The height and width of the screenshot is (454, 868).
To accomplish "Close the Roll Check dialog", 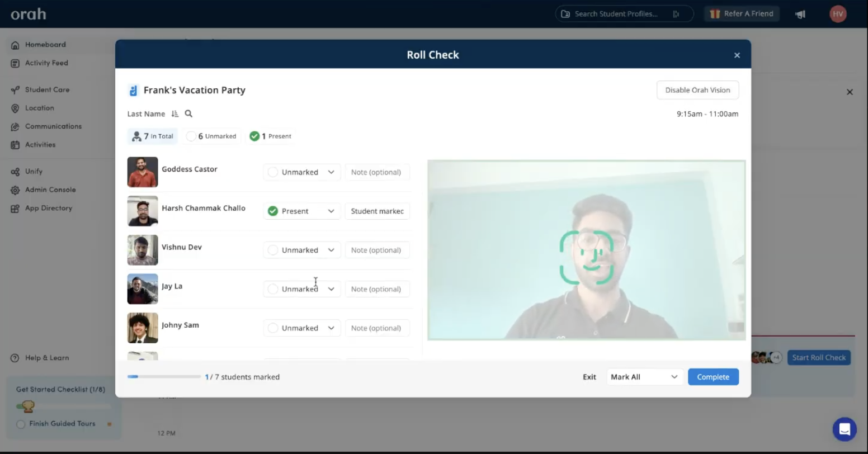I will coord(737,55).
